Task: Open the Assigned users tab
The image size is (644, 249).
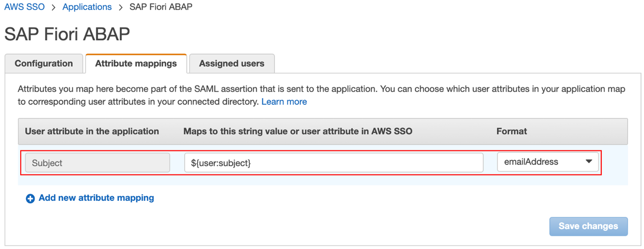Action: pyautogui.click(x=232, y=63)
